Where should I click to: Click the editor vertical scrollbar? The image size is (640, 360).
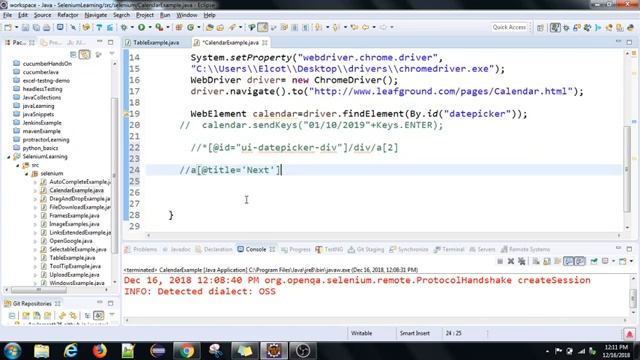click(627, 169)
